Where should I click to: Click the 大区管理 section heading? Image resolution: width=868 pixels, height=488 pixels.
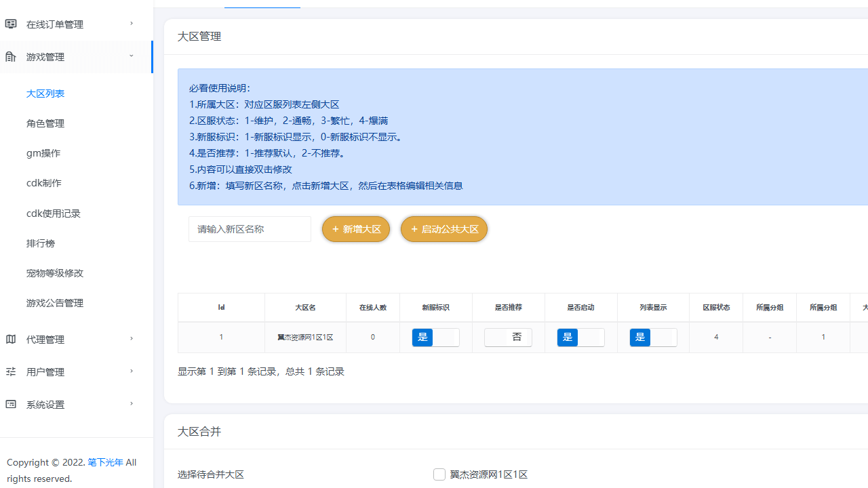coord(199,37)
